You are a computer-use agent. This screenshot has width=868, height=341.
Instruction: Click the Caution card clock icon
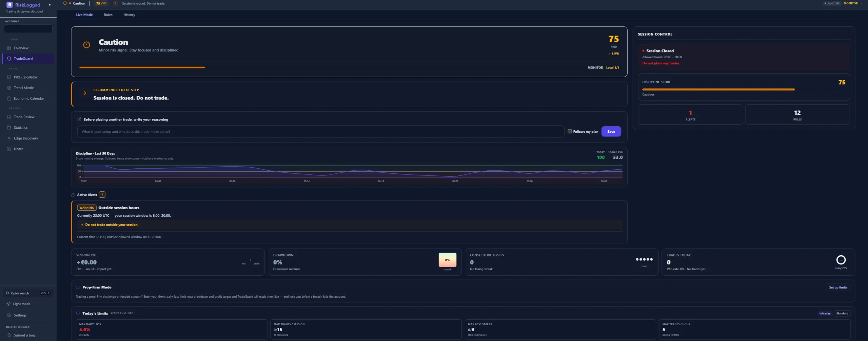[86, 45]
